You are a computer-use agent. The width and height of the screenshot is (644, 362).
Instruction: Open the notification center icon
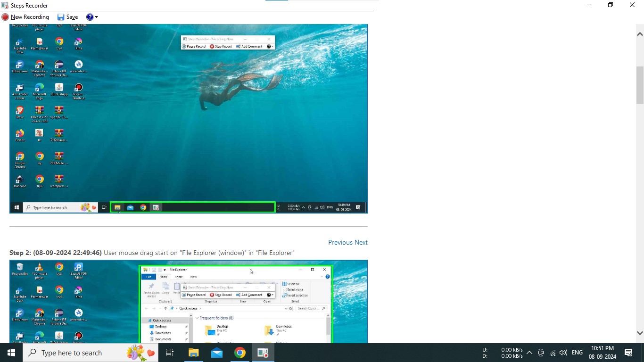(x=628, y=353)
